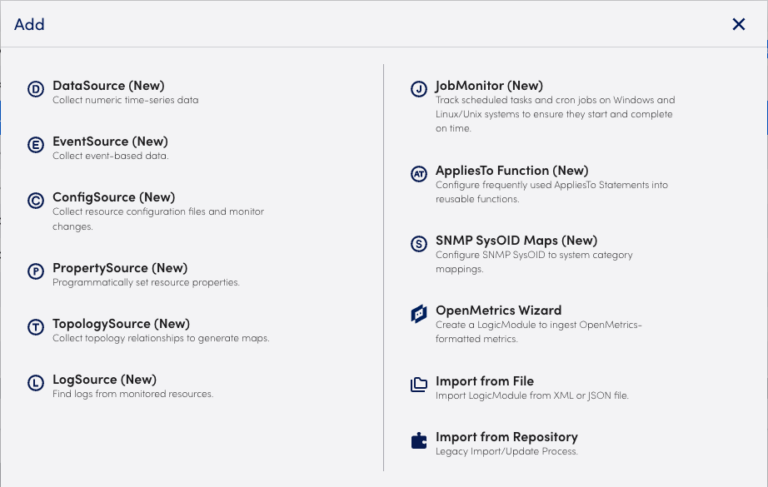
Task: Click the Import from File icon
Action: coord(419,385)
